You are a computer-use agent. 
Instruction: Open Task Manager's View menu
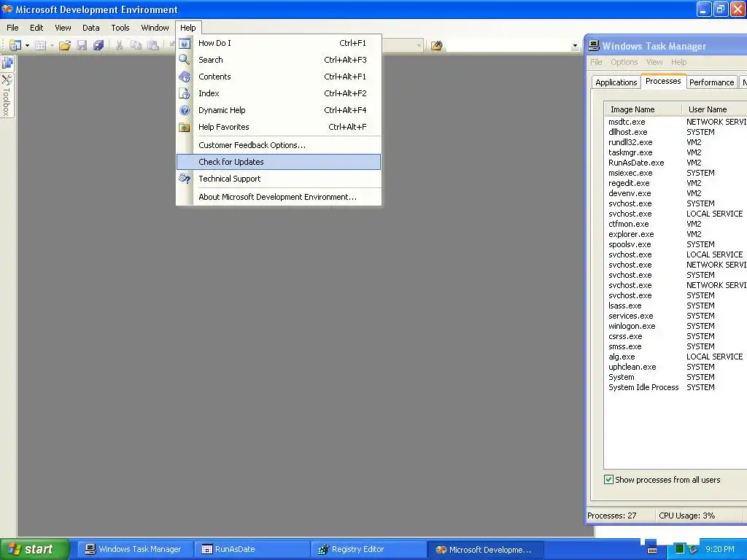pyautogui.click(x=654, y=63)
